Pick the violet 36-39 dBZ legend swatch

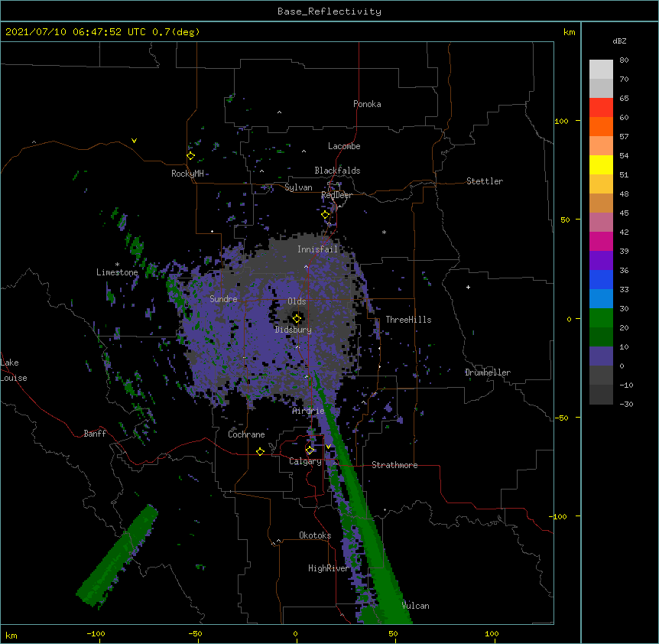601,261
